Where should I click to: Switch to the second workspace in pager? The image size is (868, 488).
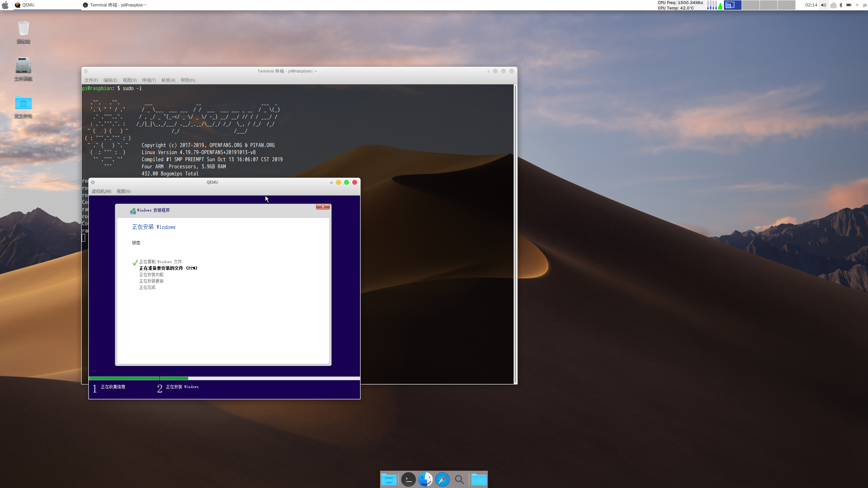click(750, 5)
